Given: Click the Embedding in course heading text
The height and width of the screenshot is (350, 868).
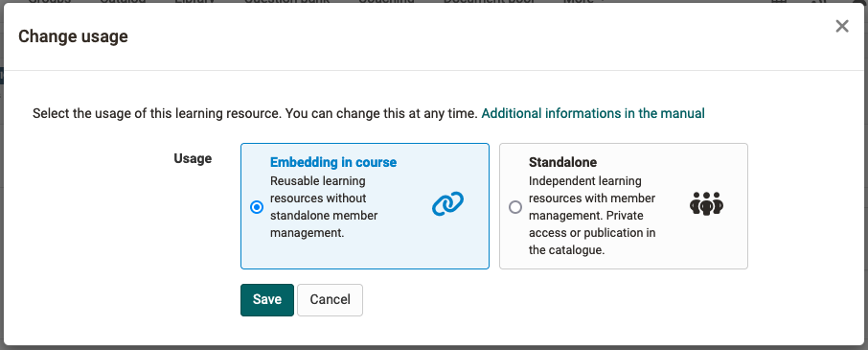Looking at the screenshot, I should tap(333, 162).
